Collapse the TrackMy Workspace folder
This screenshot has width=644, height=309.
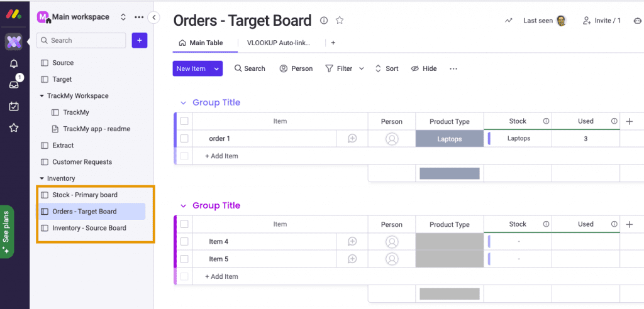click(x=42, y=96)
